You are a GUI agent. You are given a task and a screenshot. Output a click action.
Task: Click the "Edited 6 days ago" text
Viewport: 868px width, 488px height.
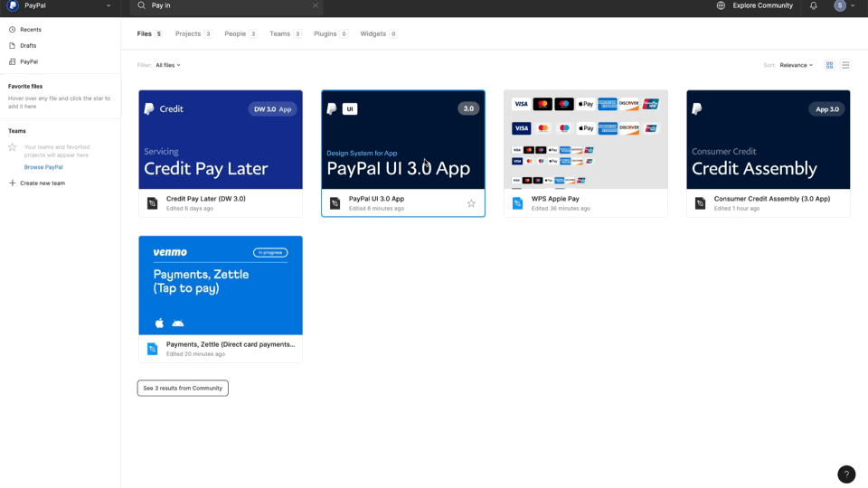[x=189, y=209]
